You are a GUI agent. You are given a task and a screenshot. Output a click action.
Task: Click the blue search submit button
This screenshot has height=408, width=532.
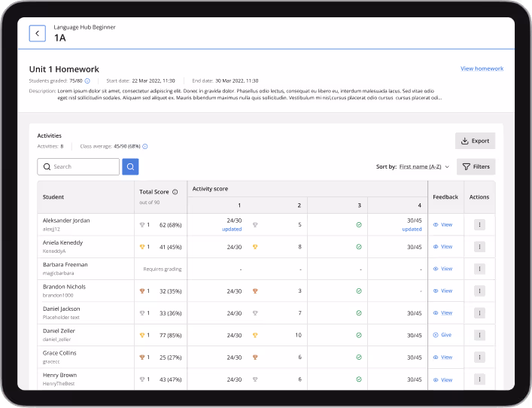tap(130, 166)
